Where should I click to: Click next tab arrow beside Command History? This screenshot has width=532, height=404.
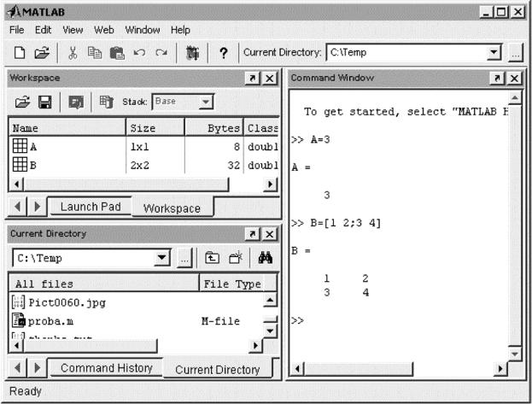(x=38, y=368)
